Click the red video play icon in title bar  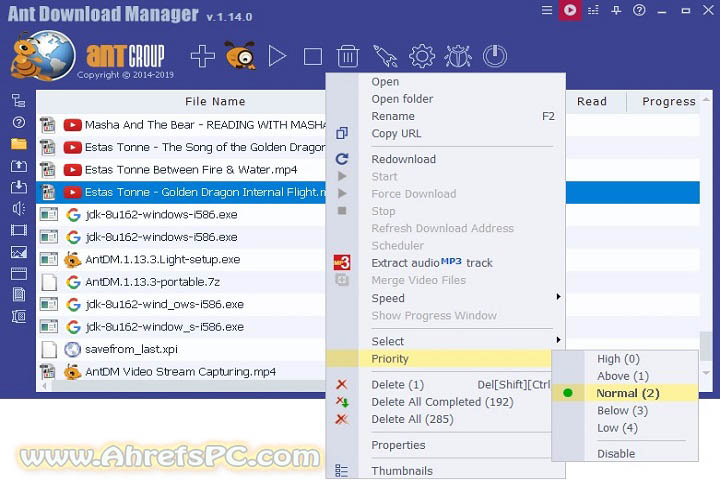click(570, 10)
